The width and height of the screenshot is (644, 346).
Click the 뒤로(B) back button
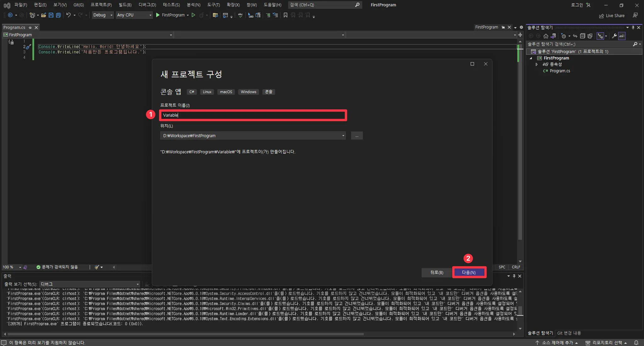click(x=436, y=272)
